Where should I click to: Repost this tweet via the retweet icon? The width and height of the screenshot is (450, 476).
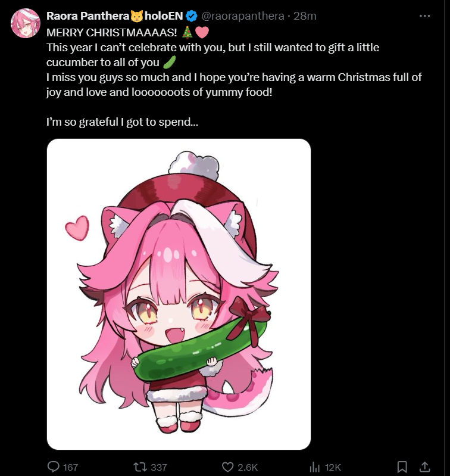click(140, 466)
